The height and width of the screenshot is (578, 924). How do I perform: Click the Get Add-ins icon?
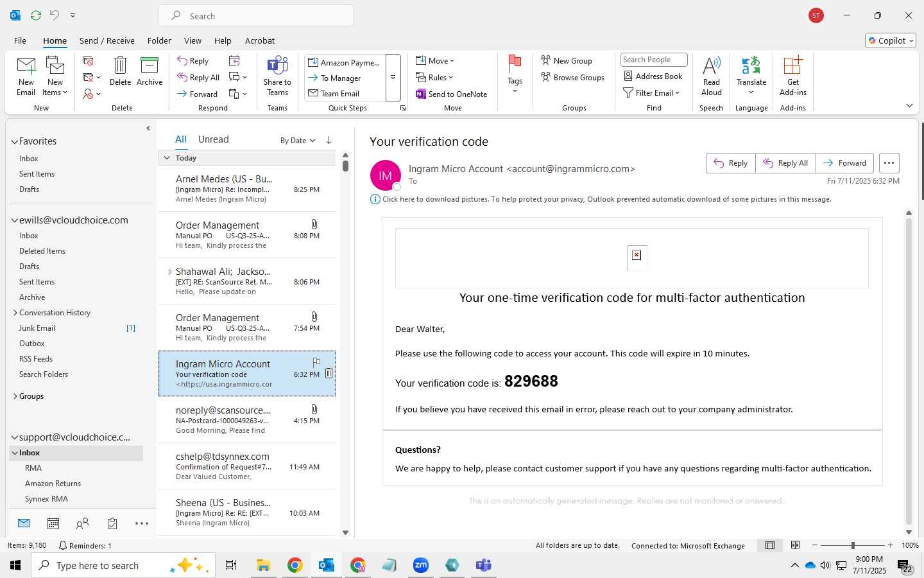click(x=793, y=76)
